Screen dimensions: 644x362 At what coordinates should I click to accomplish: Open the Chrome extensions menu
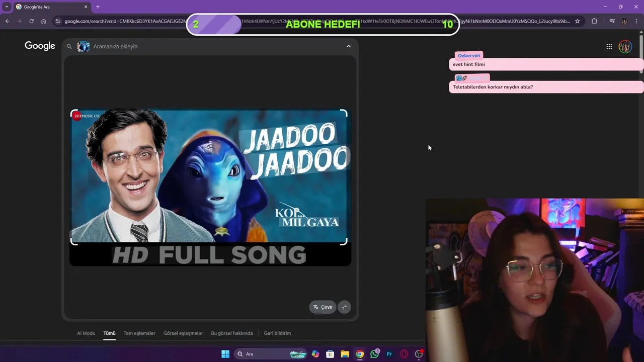(x=594, y=21)
